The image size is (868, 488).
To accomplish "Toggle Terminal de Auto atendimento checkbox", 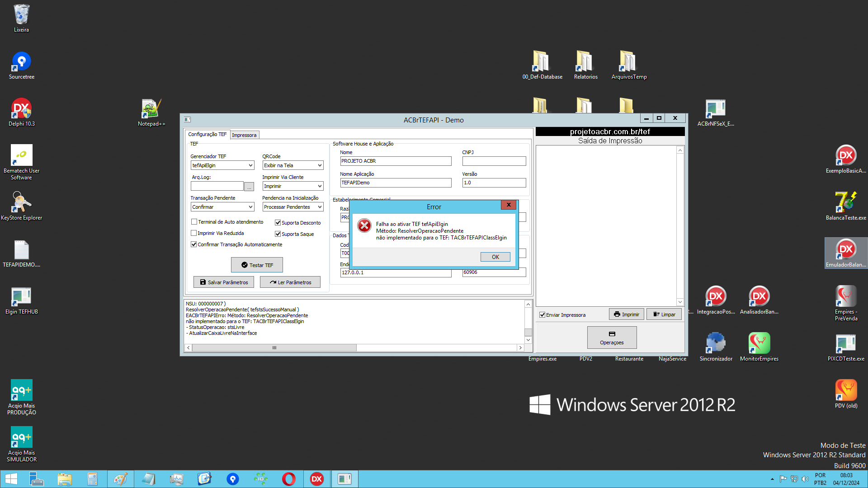I will [x=194, y=222].
